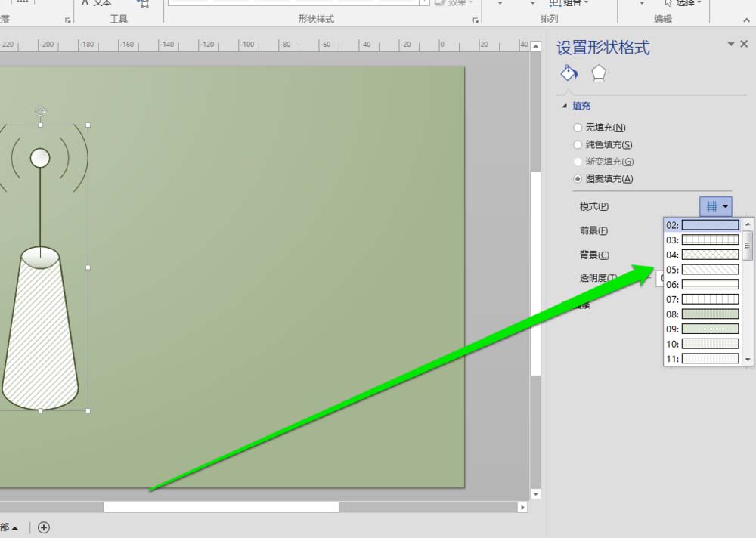Open the 选择 dropdown in the Editing group

[683, 3]
